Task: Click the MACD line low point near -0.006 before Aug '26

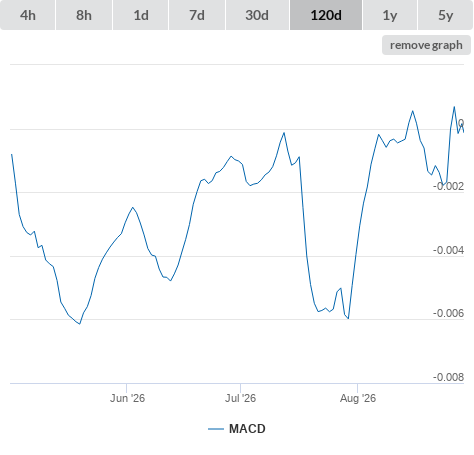Action: pos(348,318)
